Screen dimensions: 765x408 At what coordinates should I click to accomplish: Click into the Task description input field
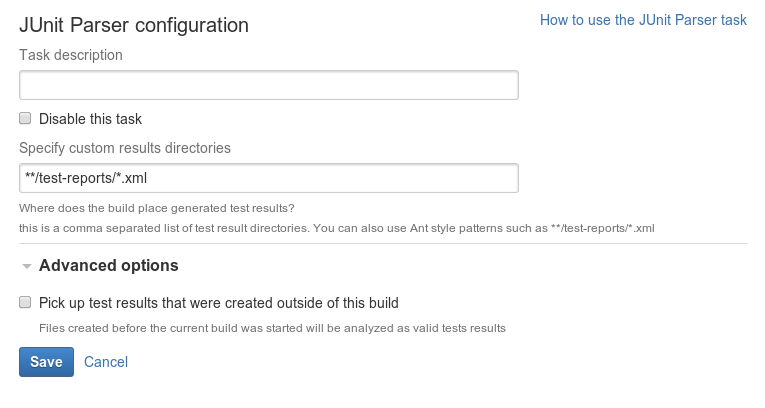[x=269, y=85]
